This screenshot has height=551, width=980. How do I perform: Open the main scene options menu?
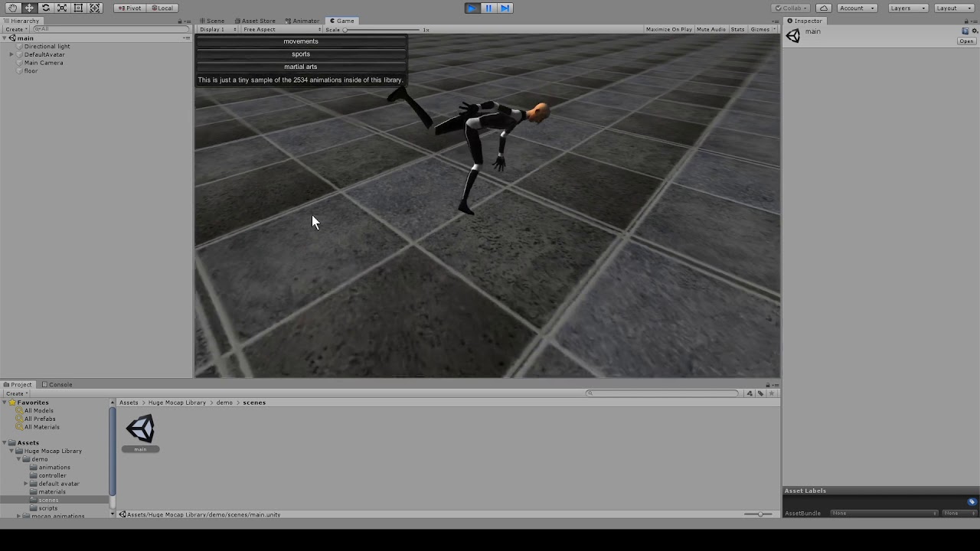pyautogui.click(x=186, y=37)
